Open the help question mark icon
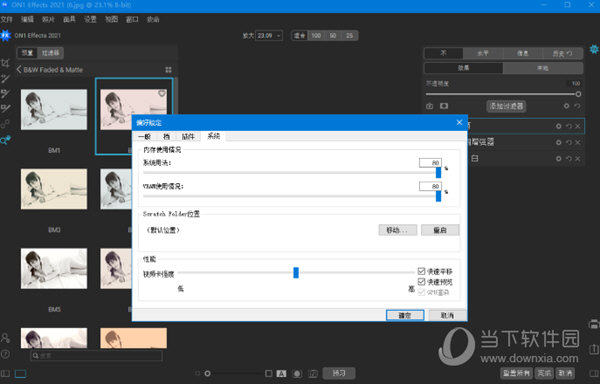The image size is (600, 384). [5, 353]
